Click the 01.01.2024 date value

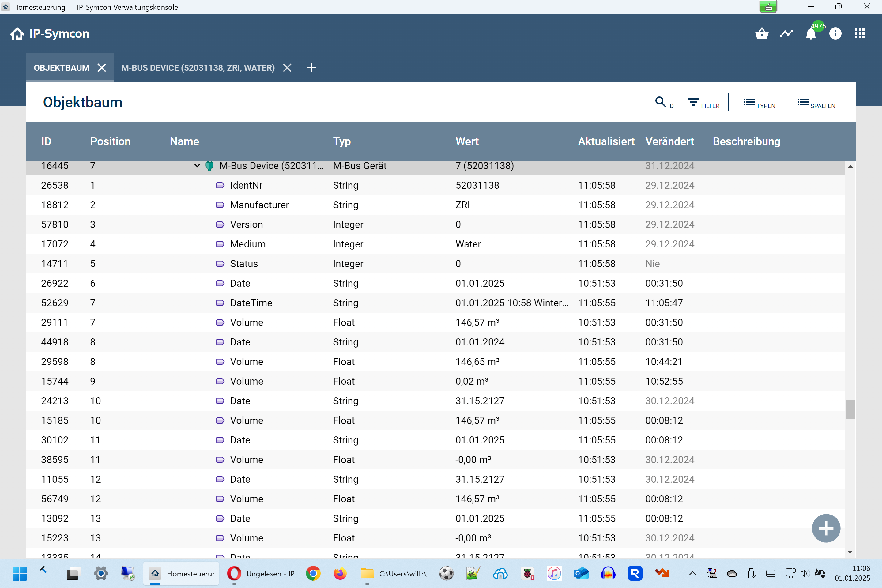click(480, 342)
